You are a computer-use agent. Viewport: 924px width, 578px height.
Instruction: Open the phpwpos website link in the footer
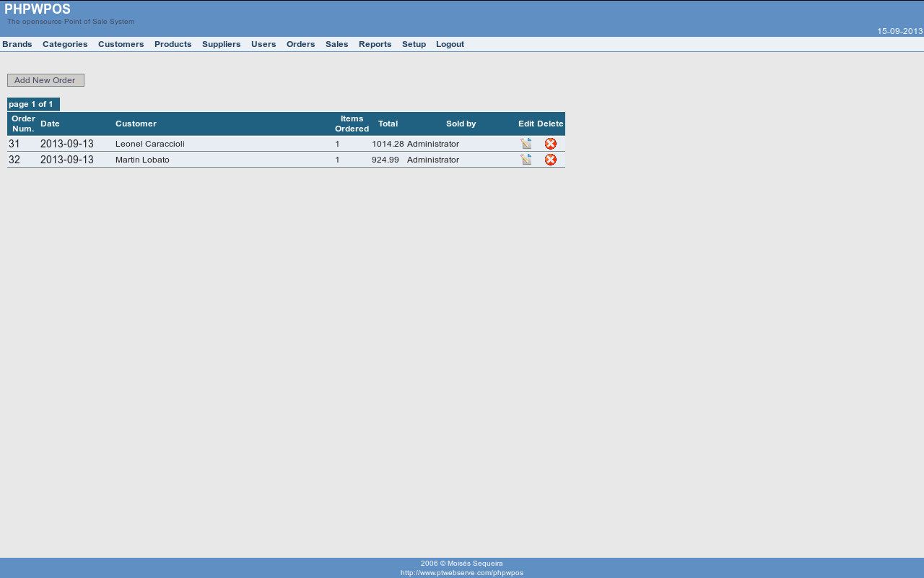point(462,572)
